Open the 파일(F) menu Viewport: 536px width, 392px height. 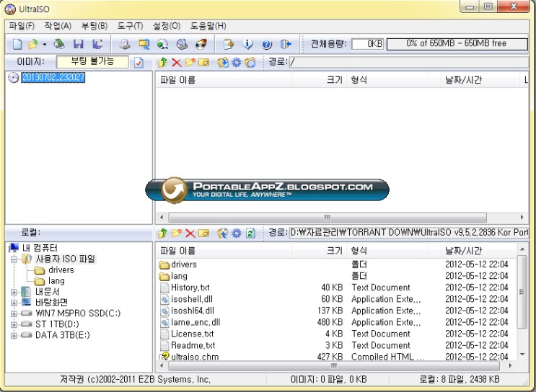(x=22, y=26)
